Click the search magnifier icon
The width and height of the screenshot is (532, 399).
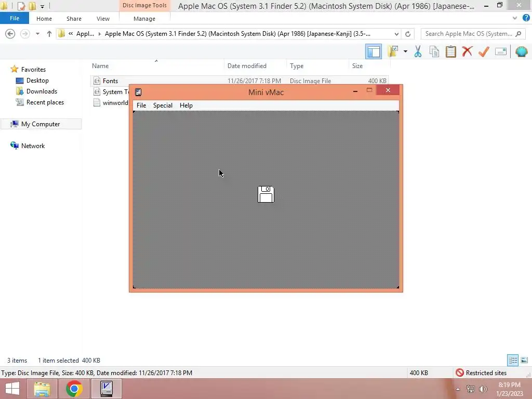518,34
